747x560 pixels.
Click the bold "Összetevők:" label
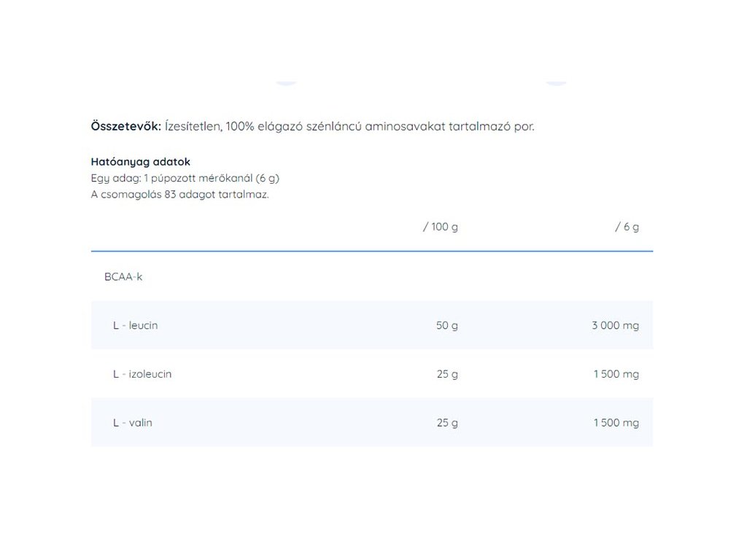click(125, 126)
